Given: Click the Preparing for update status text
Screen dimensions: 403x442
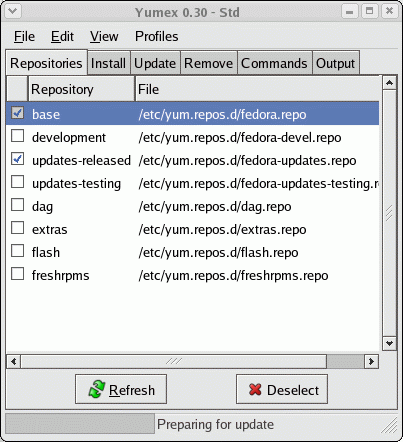Looking at the screenshot, I should pos(215,424).
